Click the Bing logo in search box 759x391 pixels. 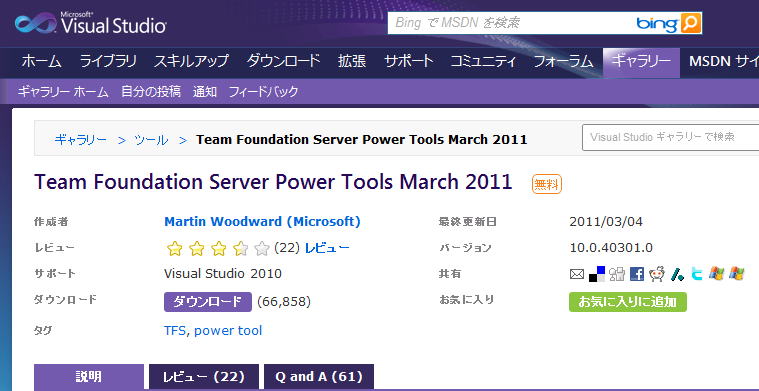657,23
